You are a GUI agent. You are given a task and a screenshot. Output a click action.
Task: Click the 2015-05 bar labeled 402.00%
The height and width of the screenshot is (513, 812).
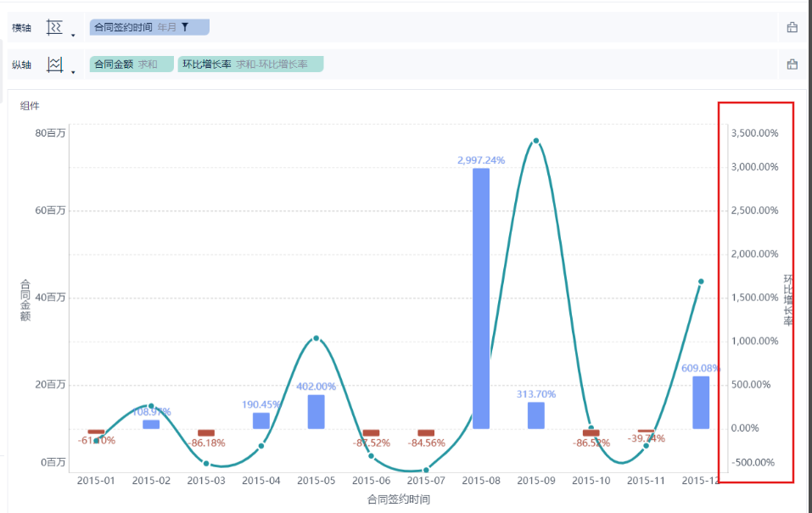(316, 411)
